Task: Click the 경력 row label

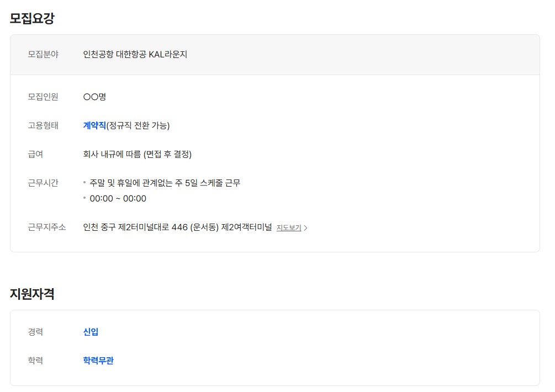Action: coord(35,332)
